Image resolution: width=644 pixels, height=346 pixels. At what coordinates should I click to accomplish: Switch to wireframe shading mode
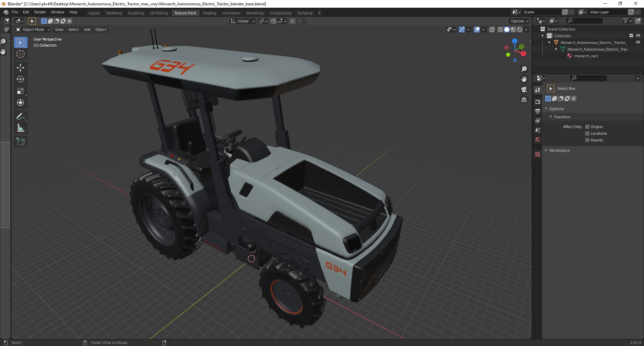[500, 30]
